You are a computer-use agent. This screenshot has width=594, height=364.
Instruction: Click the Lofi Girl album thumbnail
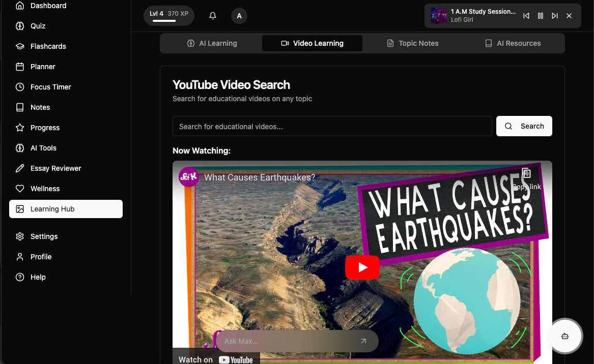point(439,16)
